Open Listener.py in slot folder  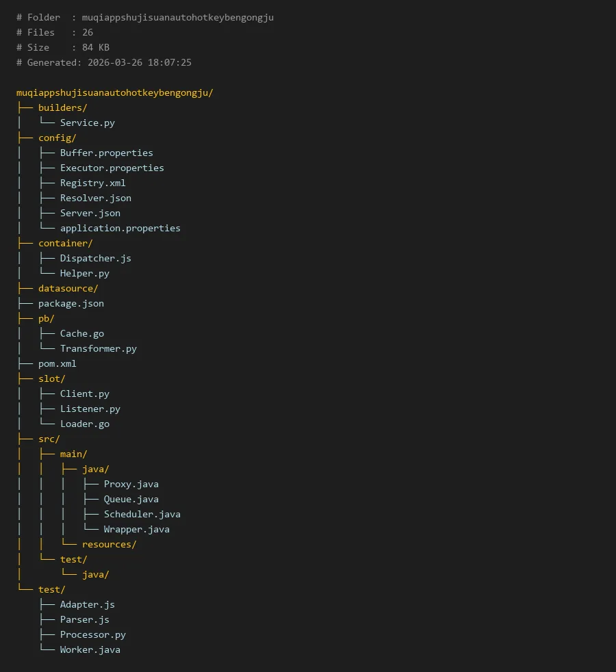point(90,409)
